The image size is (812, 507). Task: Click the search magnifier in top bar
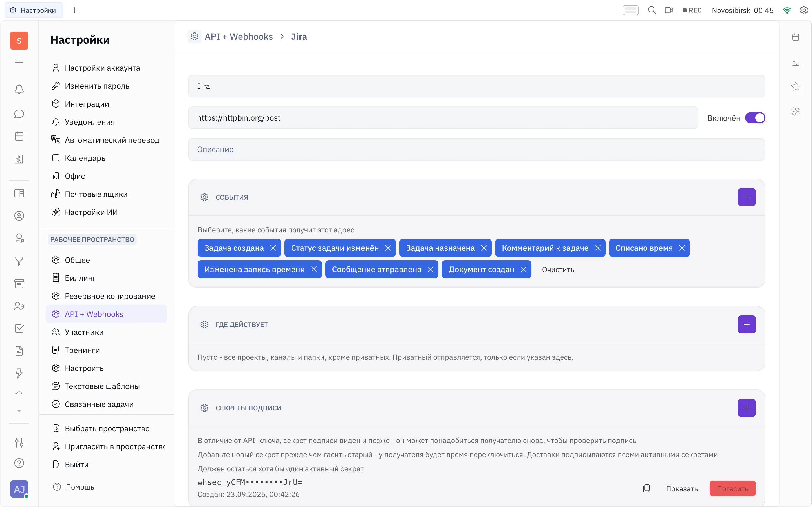tap(652, 10)
